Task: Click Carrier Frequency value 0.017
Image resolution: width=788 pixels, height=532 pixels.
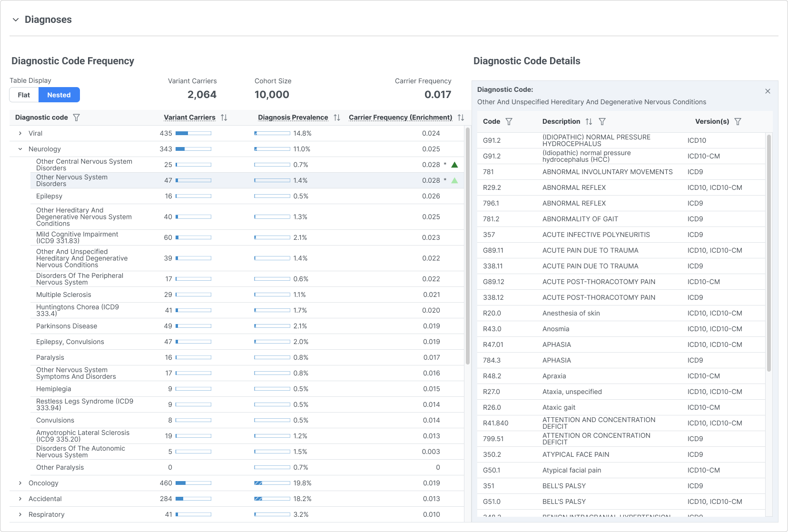Action: coord(438,95)
